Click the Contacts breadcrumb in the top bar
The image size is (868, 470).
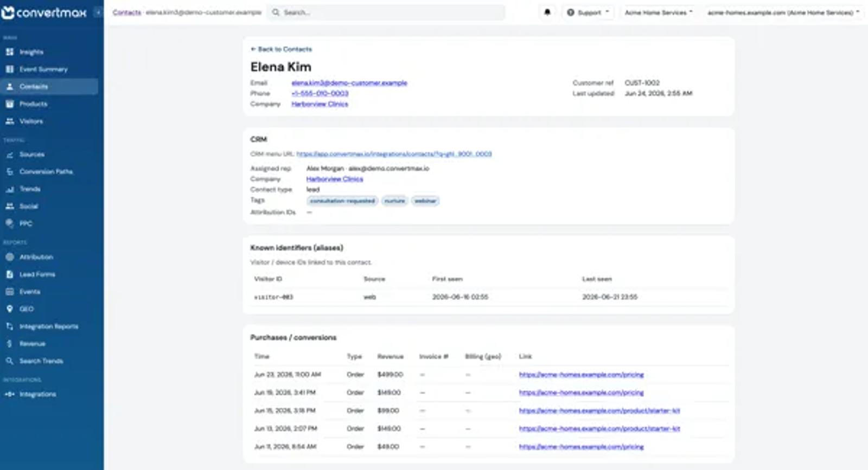pos(127,12)
